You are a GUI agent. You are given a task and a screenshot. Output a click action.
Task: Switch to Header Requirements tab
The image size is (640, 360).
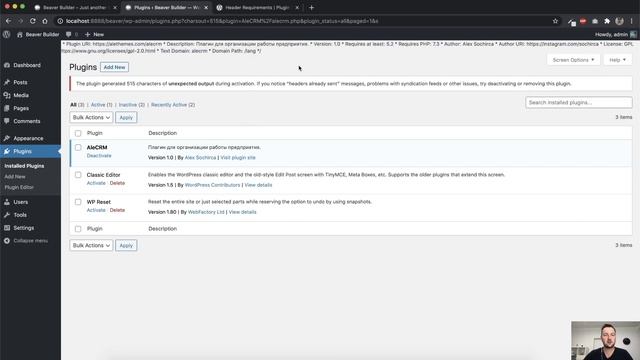pos(258,7)
